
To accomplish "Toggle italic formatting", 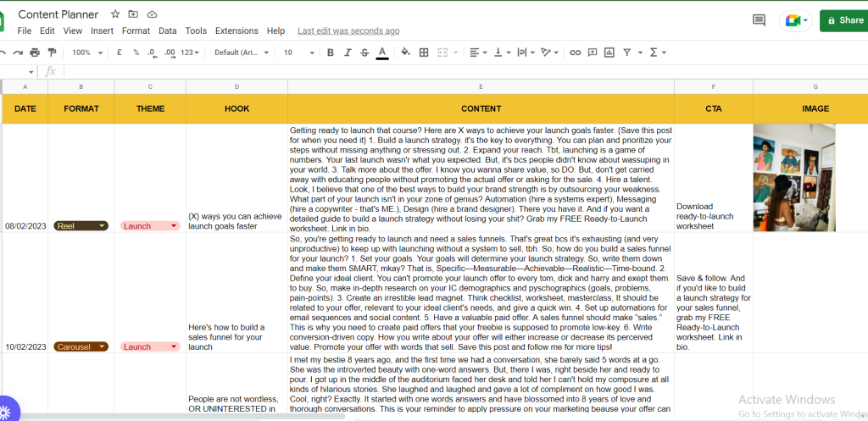I will 348,53.
